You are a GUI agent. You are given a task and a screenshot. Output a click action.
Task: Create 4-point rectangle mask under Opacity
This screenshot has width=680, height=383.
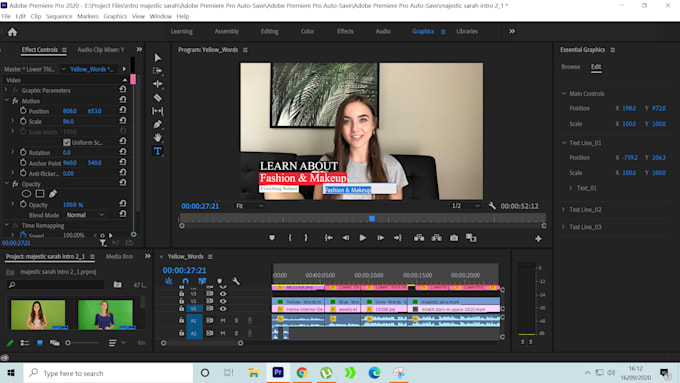(40, 194)
